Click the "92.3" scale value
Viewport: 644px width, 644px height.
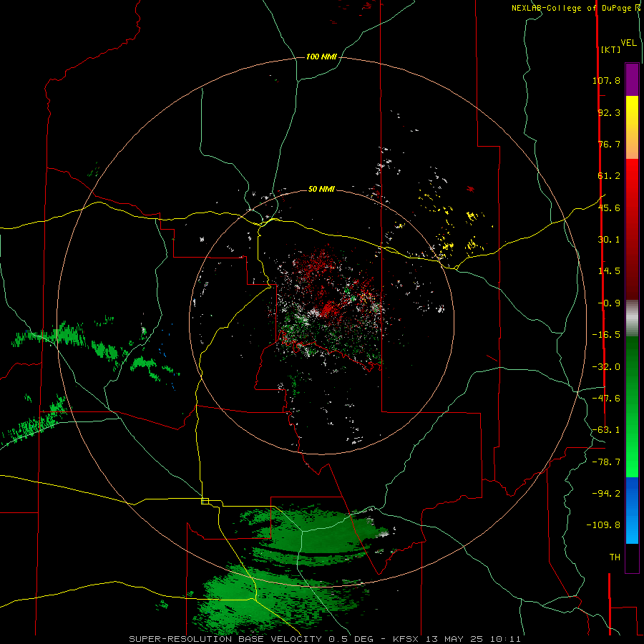coord(609,112)
